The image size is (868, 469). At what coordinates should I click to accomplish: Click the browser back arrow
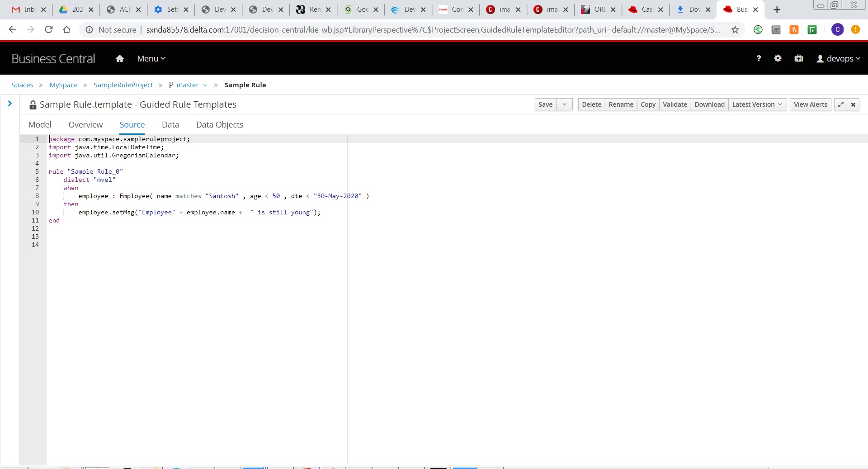(12, 29)
